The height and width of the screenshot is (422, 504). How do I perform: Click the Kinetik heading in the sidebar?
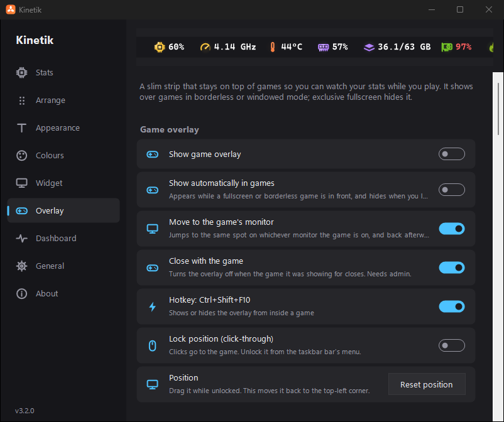pos(35,40)
